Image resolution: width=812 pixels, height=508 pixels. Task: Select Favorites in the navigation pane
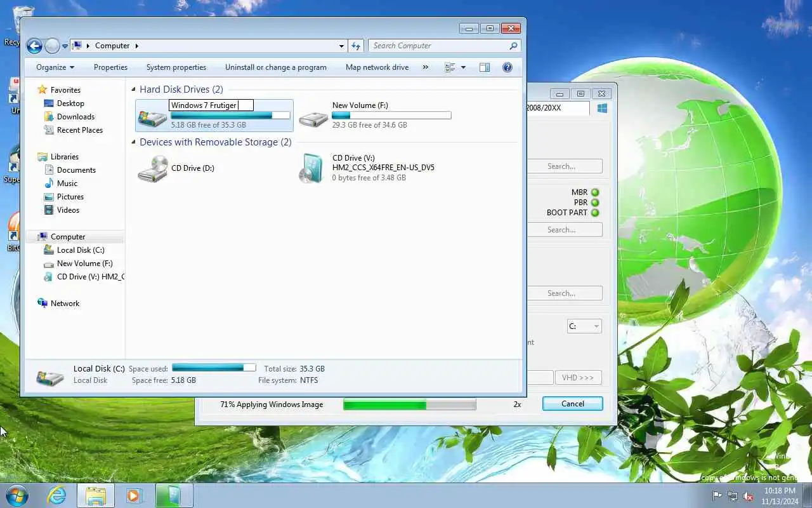[65, 90]
